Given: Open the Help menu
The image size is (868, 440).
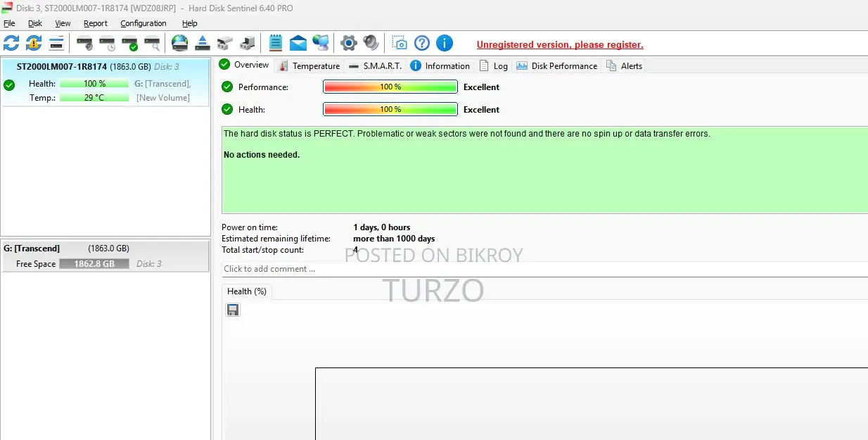Looking at the screenshot, I should tap(190, 23).
